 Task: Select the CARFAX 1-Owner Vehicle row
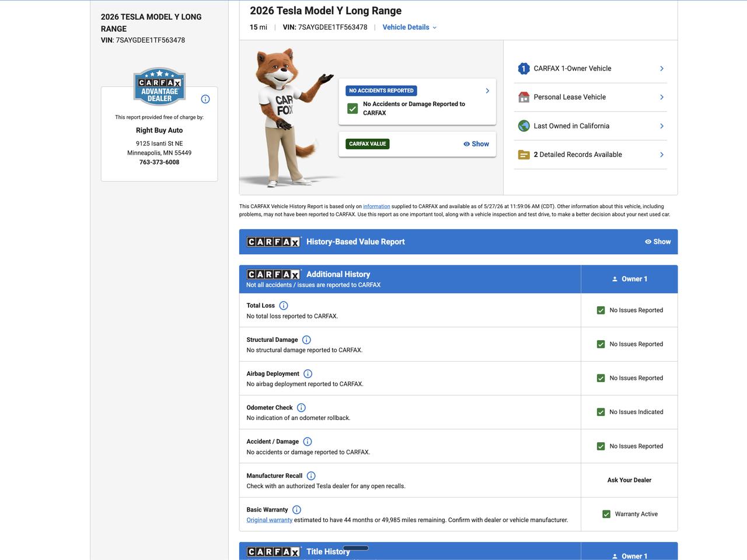pos(591,68)
